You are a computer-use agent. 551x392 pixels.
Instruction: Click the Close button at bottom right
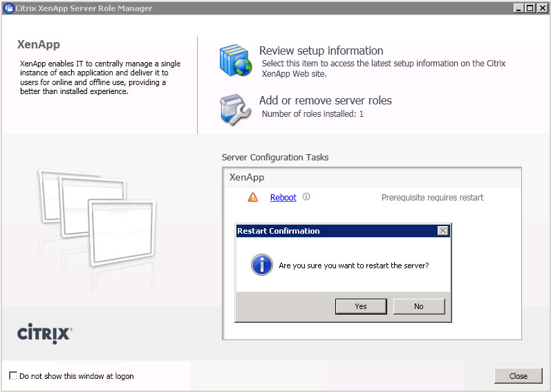(519, 376)
